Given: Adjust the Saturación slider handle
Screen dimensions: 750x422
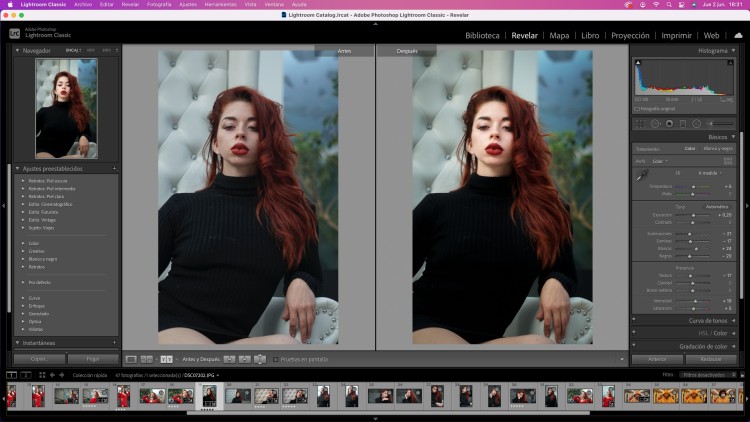Looking at the screenshot, I should click(x=693, y=309).
